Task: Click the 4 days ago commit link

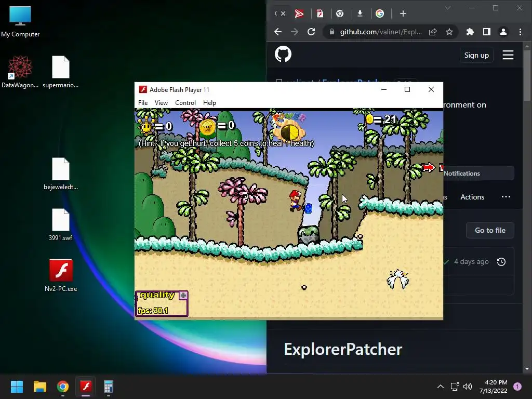Action: tap(471, 262)
